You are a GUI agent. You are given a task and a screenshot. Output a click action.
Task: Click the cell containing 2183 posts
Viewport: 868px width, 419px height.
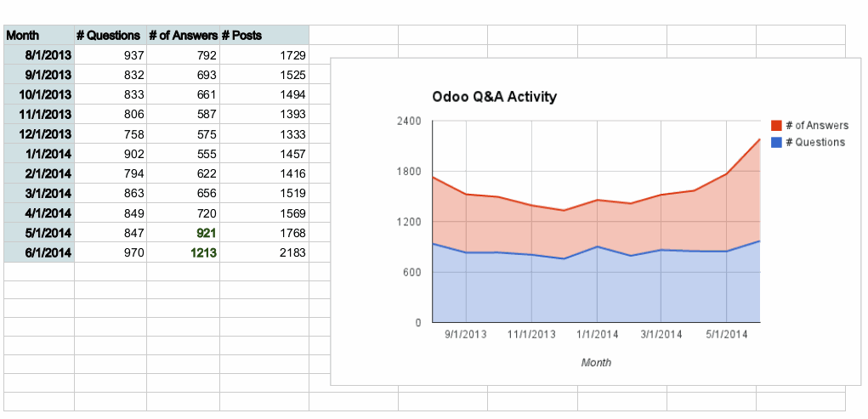pos(264,252)
